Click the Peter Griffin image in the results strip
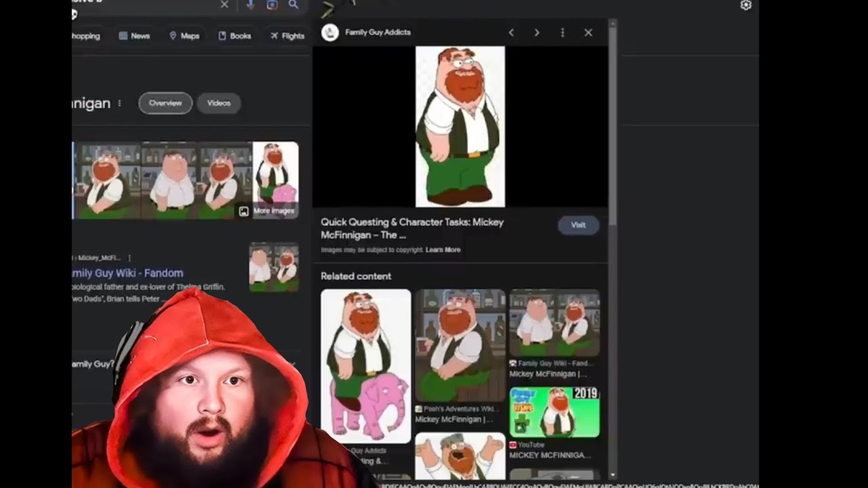868x488 pixels. click(x=169, y=180)
